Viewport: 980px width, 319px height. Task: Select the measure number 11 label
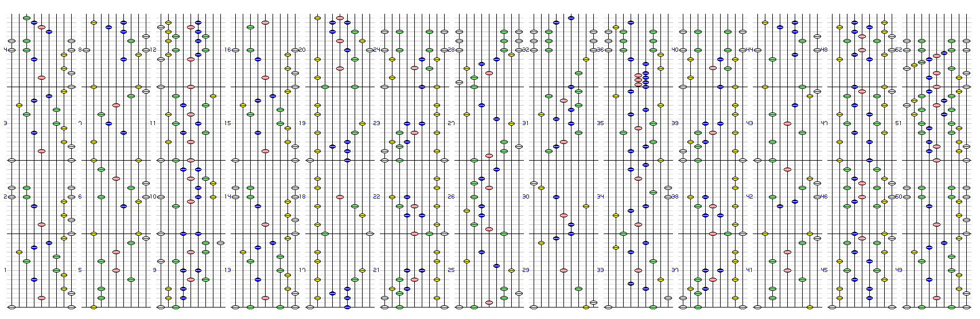click(x=153, y=123)
